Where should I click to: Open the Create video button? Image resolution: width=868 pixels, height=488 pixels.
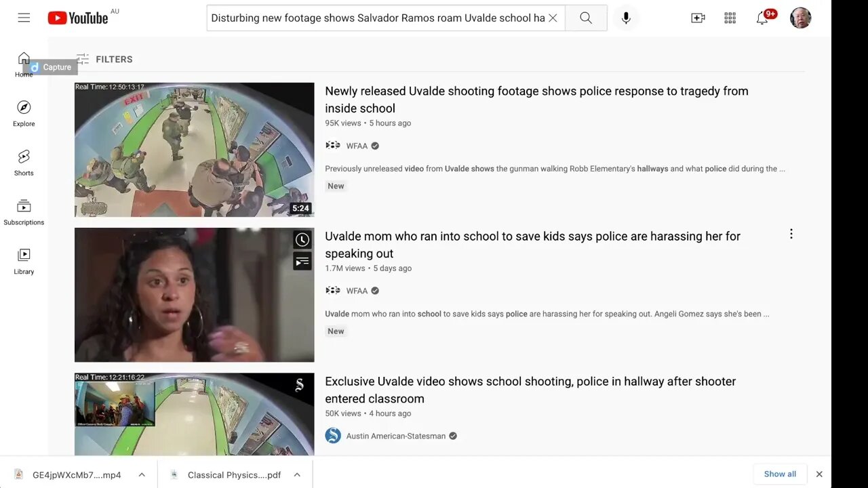(x=698, y=18)
